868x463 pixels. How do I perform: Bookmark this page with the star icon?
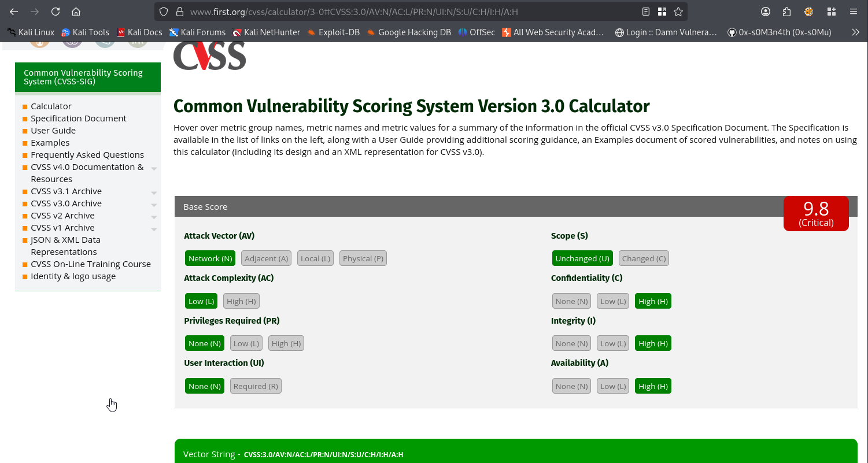tap(678, 12)
